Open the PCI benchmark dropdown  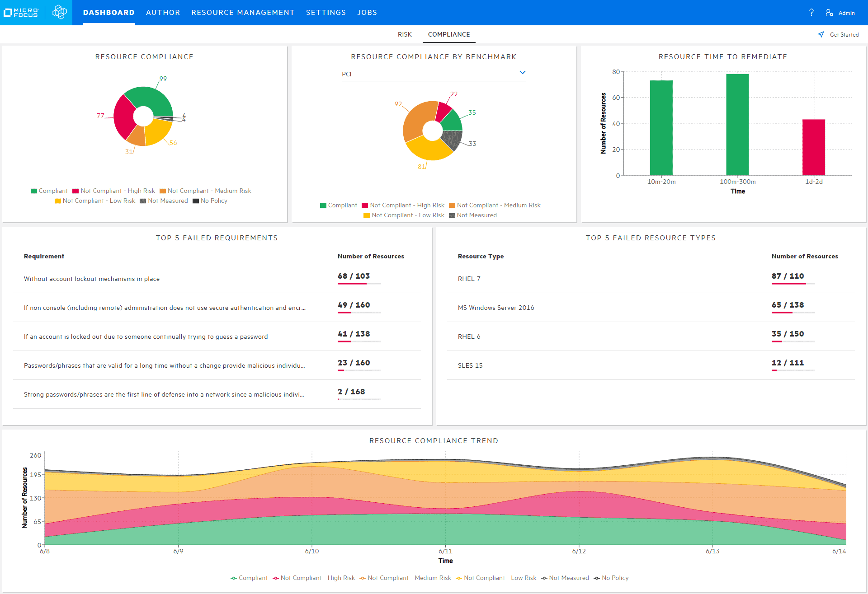pyautogui.click(x=523, y=72)
